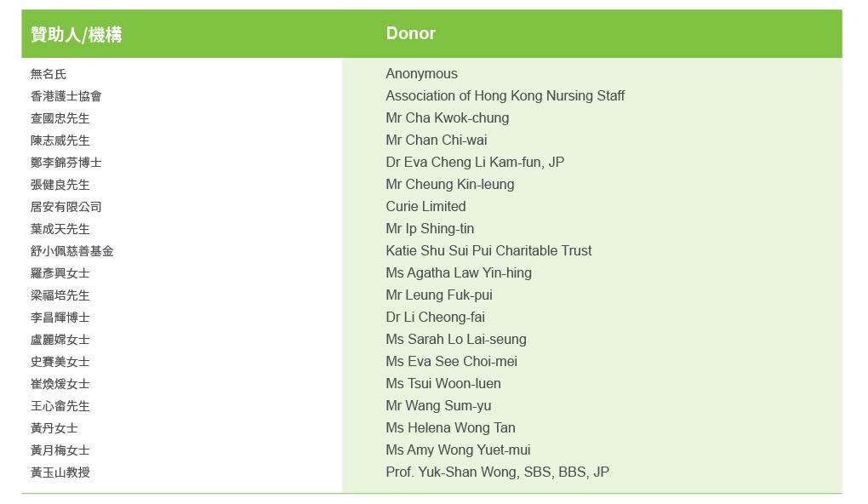Select Katie Shu Sui Pui Charitable Trust
This screenshot has height=504, width=868.
pos(488,251)
